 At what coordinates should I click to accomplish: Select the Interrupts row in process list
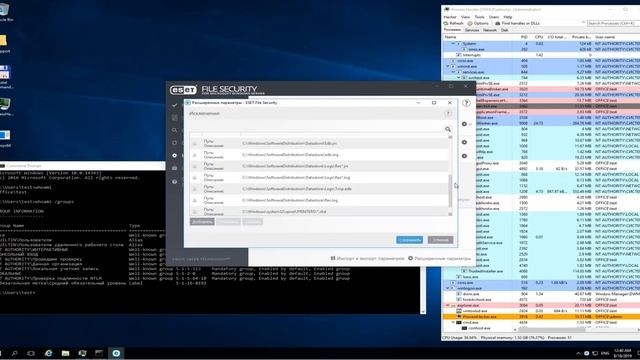(x=541, y=55)
